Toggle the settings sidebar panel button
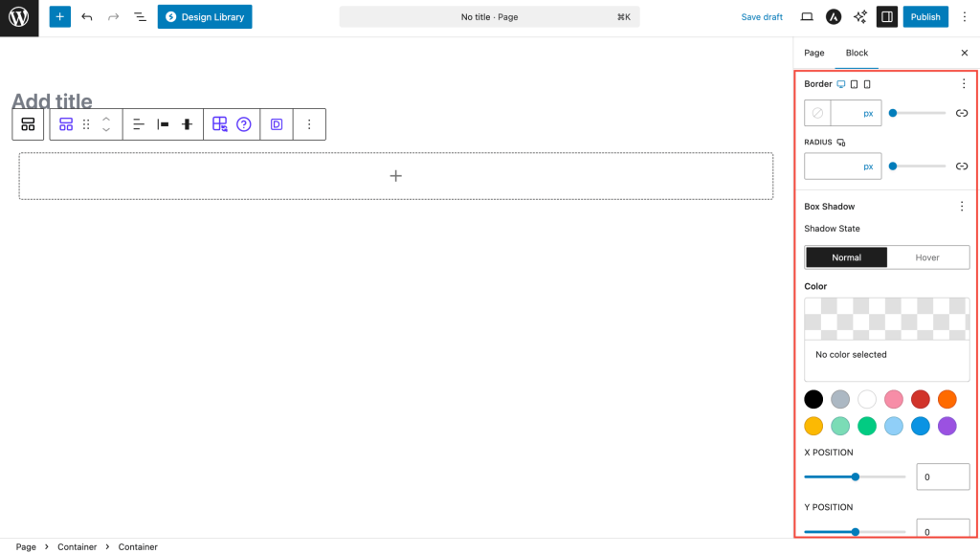The height and width of the screenshot is (554, 980). (x=886, y=17)
